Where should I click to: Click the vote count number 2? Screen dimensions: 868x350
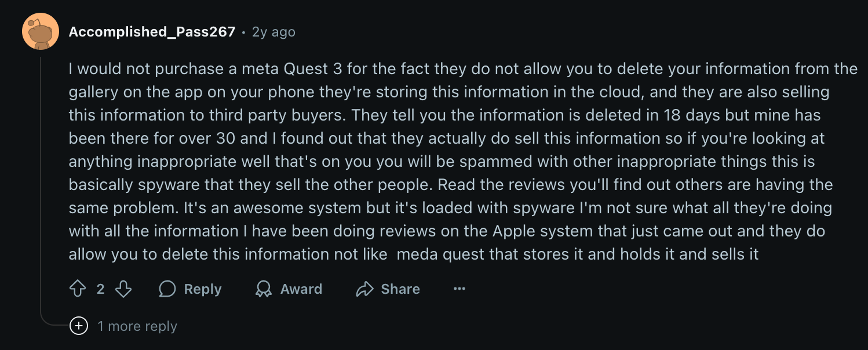100,289
